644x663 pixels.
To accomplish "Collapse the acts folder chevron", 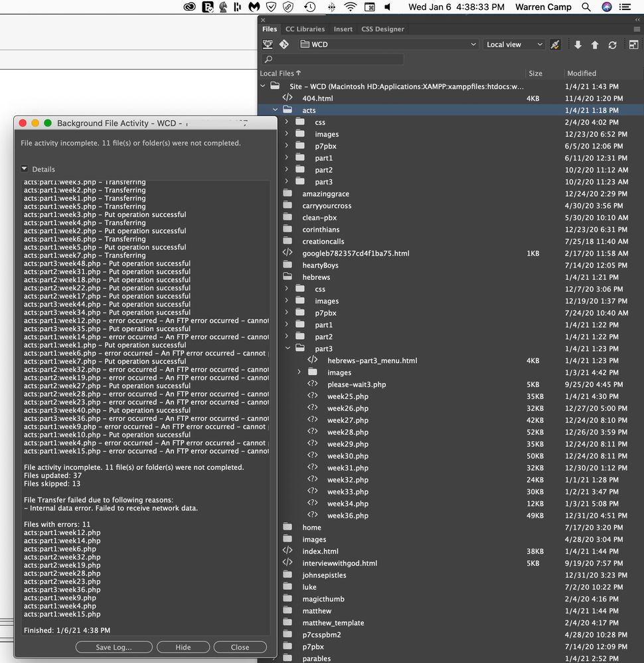I will tap(275, 110).
